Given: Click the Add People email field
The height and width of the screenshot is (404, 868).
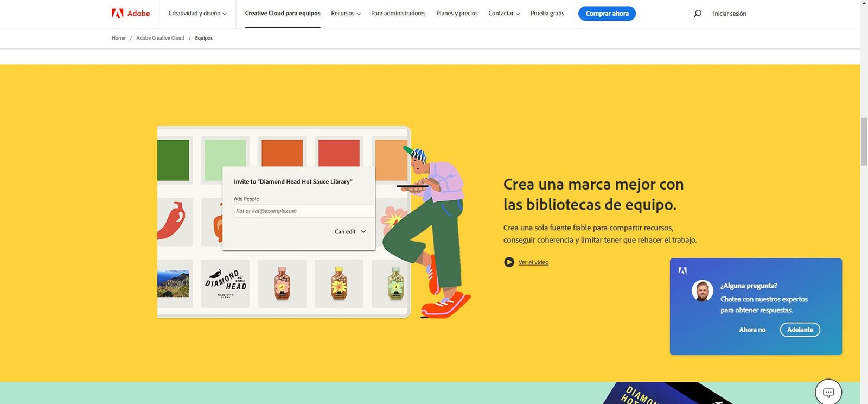Looking at the screenshot, I should coord(304,211).
